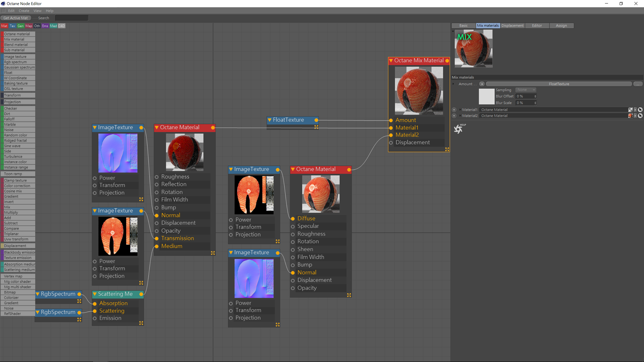Click the Blur Scale stepper arrows
This screenshot has height=362, width=644.
[x=535, y=103]
